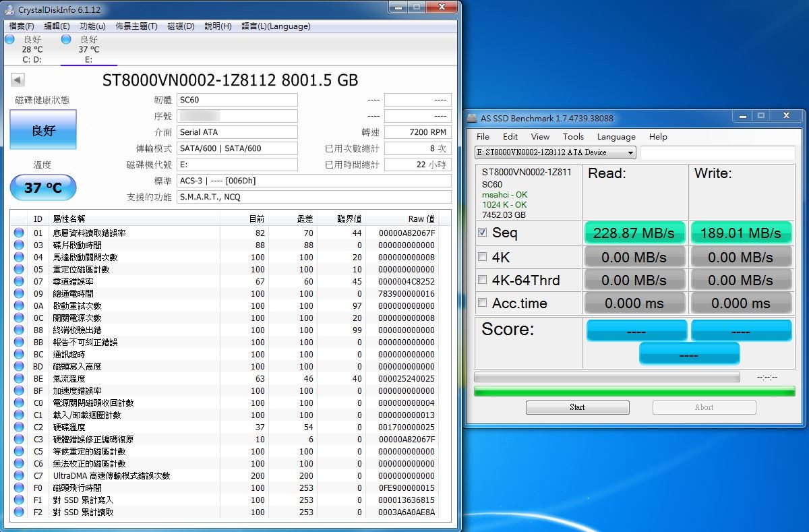Click status orb for attribute 09 row
The width and height of the screenshot is (809, 532).
click(x=19, y=294)
